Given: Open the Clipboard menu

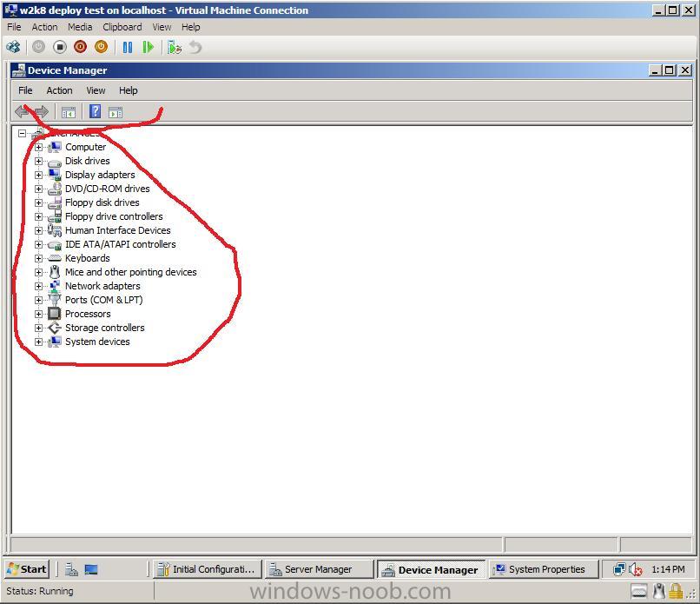Looking at the screenshot, I should 122,27.
